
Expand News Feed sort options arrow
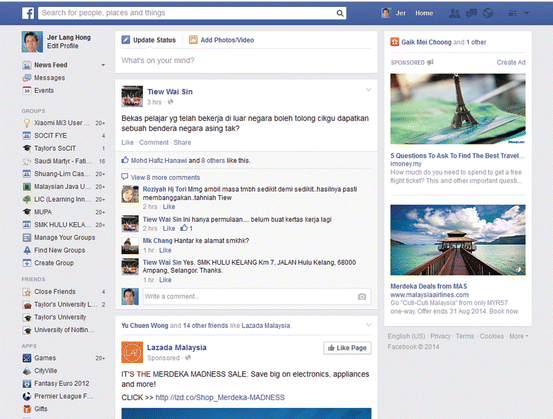[103, 65]
